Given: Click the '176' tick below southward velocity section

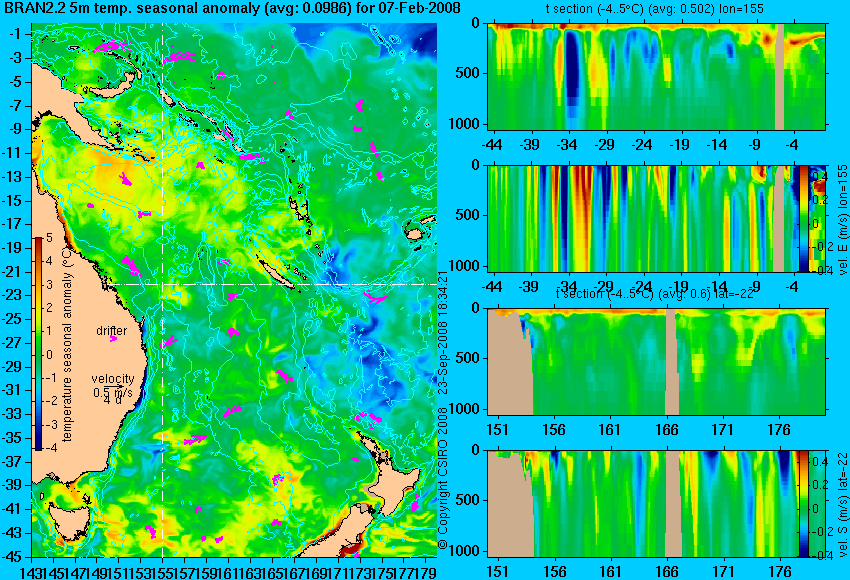Looking at the screenshot, I should (x=780, y=572).
